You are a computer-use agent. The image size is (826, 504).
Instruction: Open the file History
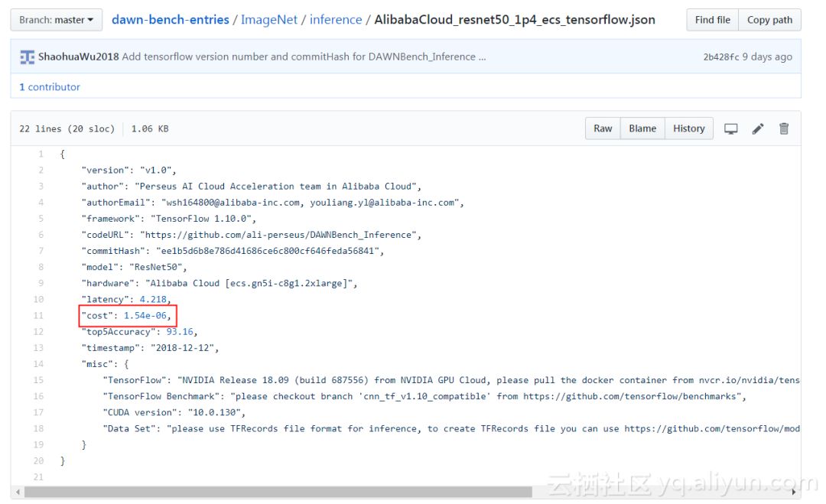[688, 128]
